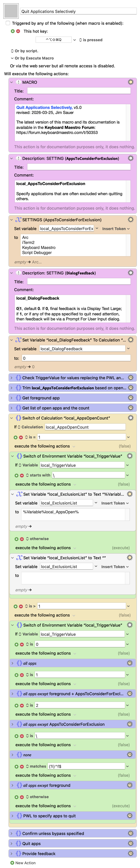Click green plus to add hot key trigger
The width and height of the screenshot is (140, 868).
(x=13, y=31)
